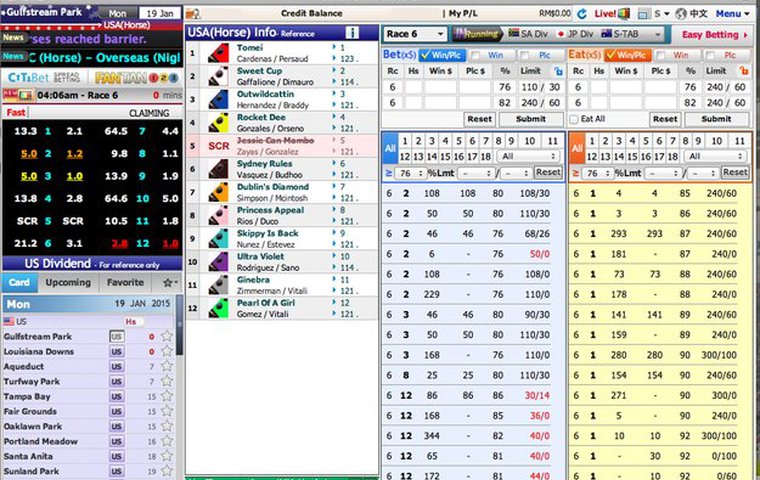The height and width of the screenshot is (480, 760).
Task: Star Aqueduct as favorite
Action: (167, 366)
